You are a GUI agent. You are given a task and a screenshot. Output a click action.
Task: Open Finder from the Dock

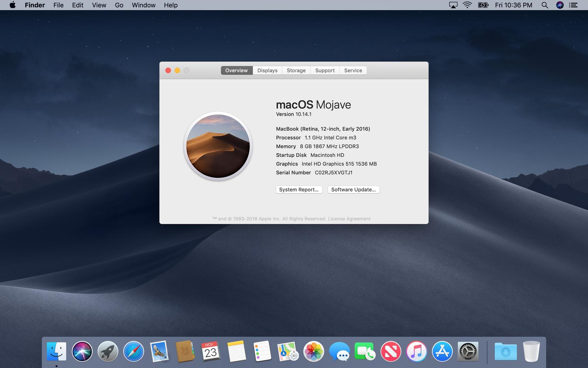(56, 351)
